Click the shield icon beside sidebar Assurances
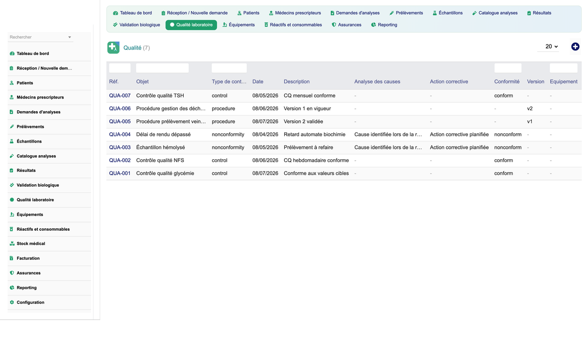The height and width of the screenshot is (364, 588). [12, 273]
